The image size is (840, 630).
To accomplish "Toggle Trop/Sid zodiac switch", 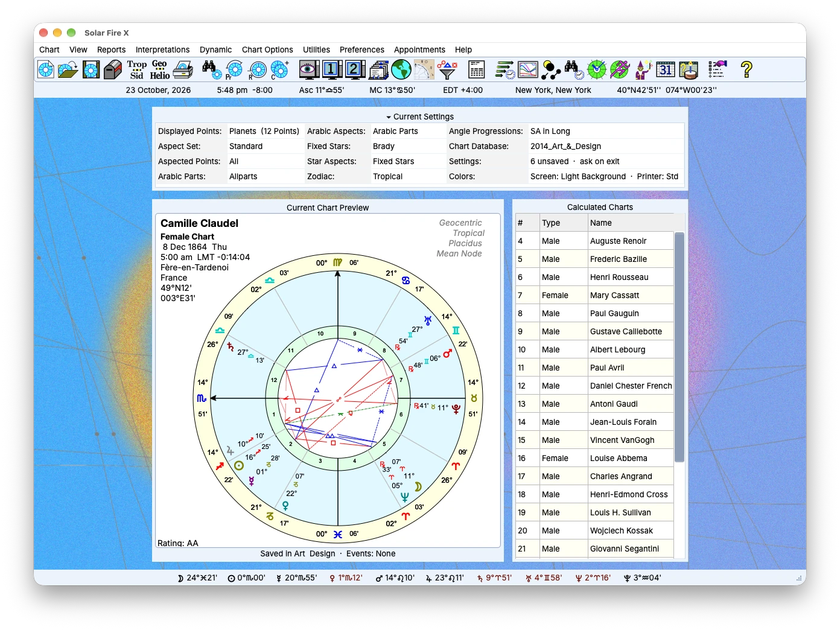I will 137,69.
